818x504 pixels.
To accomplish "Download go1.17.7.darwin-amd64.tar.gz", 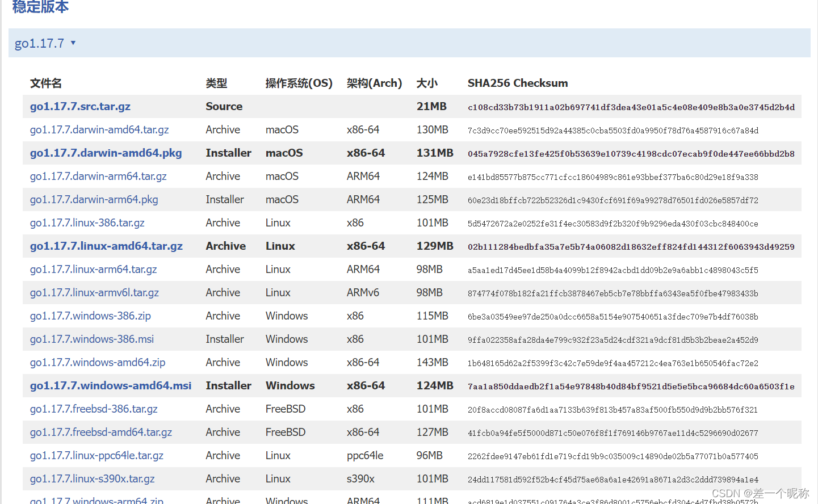I will [99, 130].
